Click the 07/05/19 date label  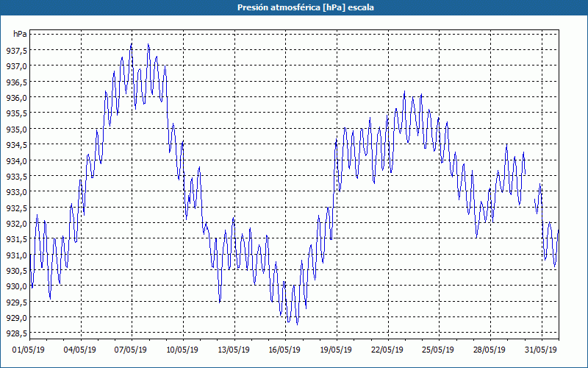[x=131, y=350]
